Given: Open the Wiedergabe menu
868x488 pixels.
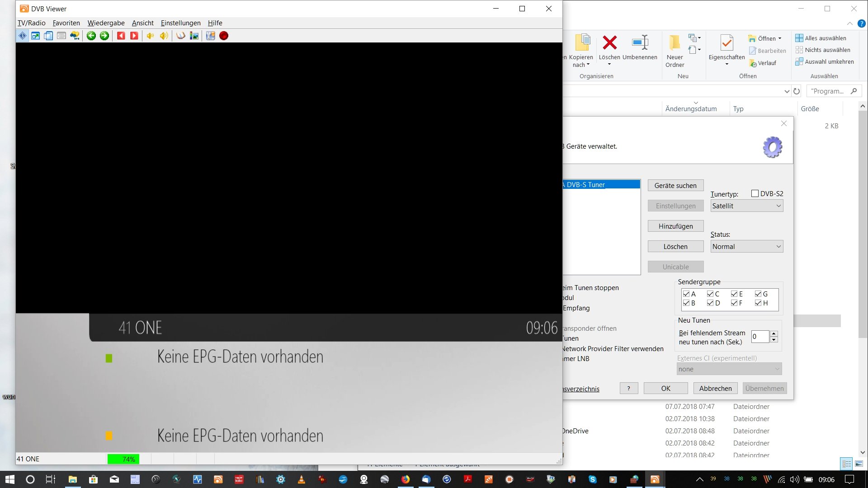Looking at the screenshot, I should coord(106,23).
